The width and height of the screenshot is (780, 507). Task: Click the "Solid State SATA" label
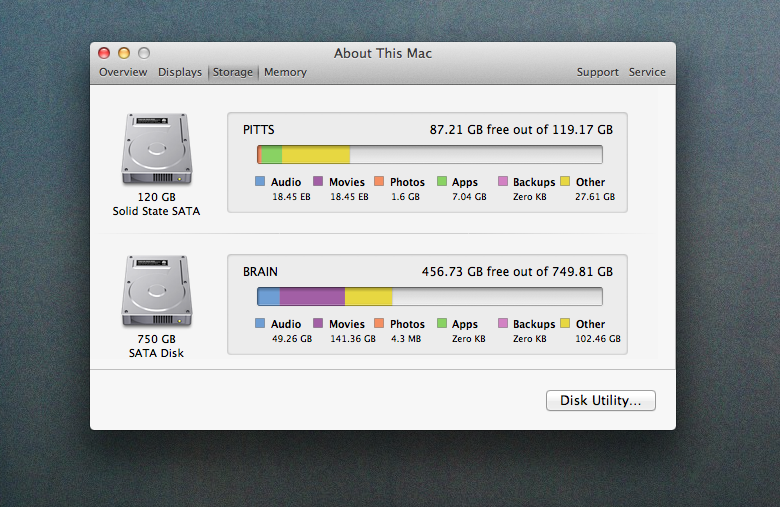pos(156,211)
